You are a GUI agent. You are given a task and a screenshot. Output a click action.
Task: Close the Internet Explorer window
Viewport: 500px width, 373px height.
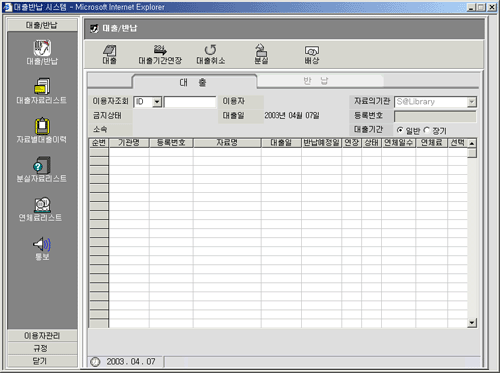tap(492, 7)
